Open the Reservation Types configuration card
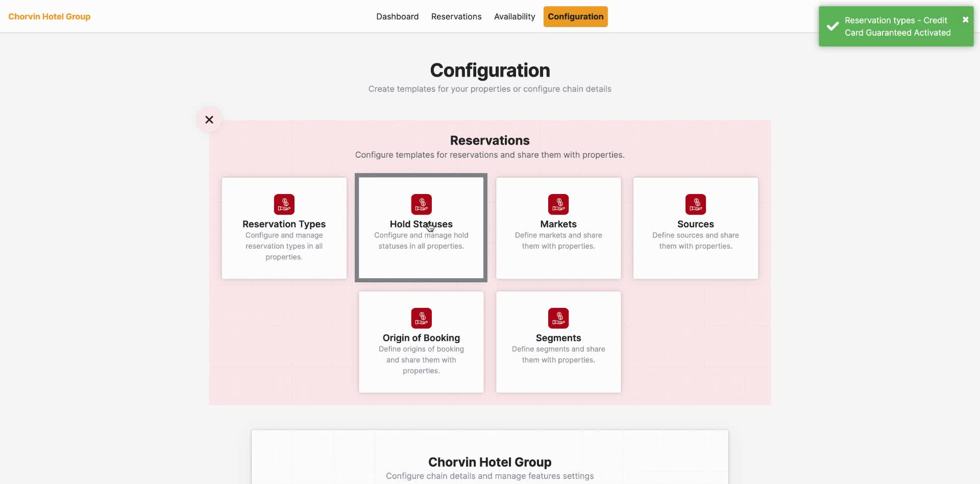 [x=284, y=228]
